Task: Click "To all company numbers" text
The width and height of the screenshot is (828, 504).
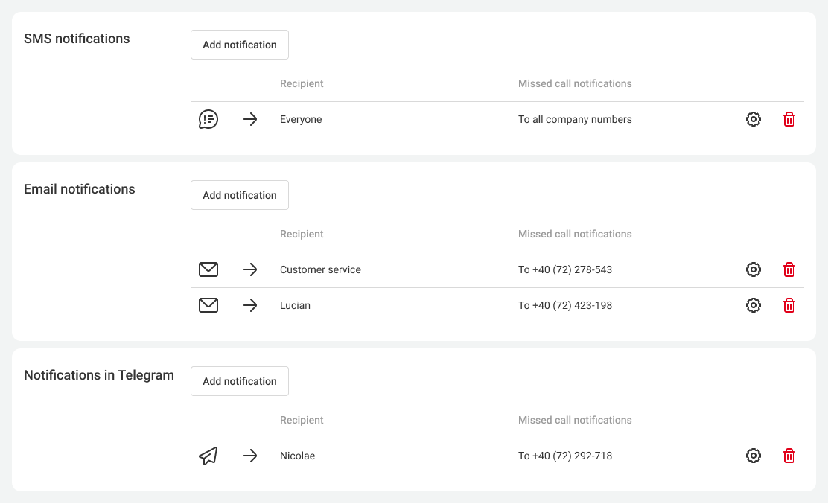Action: pyautogui.click(x=575, y=119)
